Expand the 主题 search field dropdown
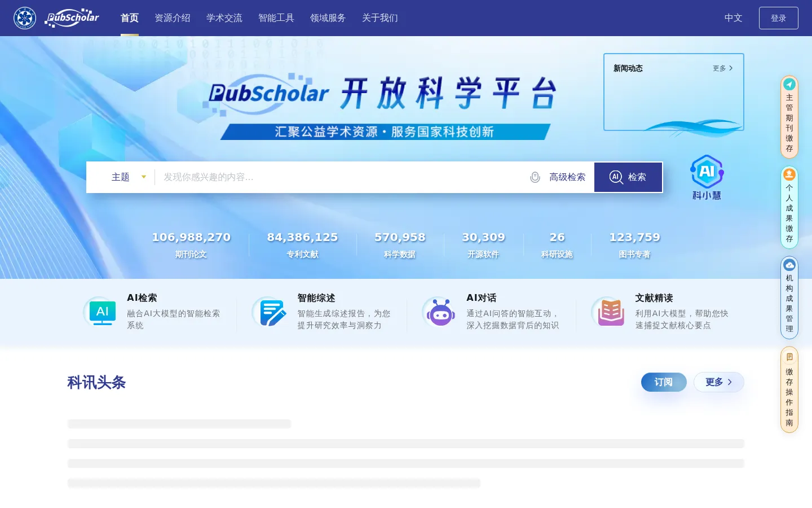The width and height of the screenshot is (812, 508). click(129, 177)
